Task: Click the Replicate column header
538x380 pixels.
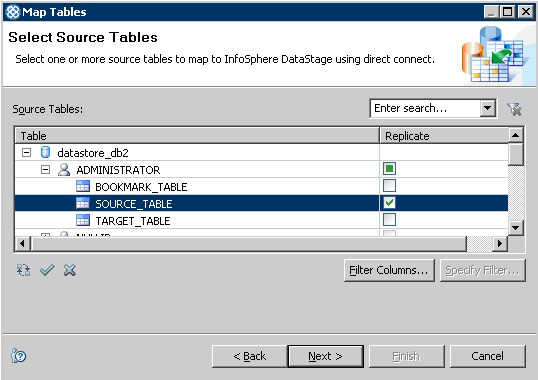Action: tap(444, 136)
